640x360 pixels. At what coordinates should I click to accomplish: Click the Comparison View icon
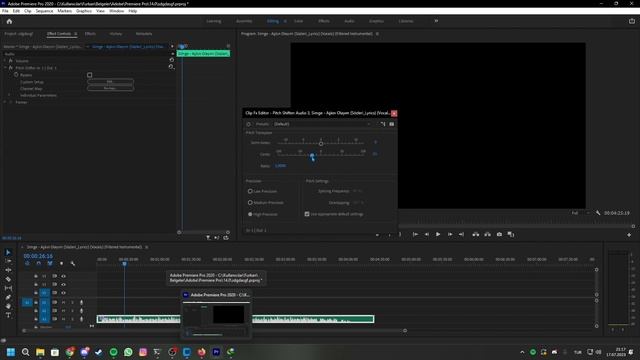click(x=511, y=234)
